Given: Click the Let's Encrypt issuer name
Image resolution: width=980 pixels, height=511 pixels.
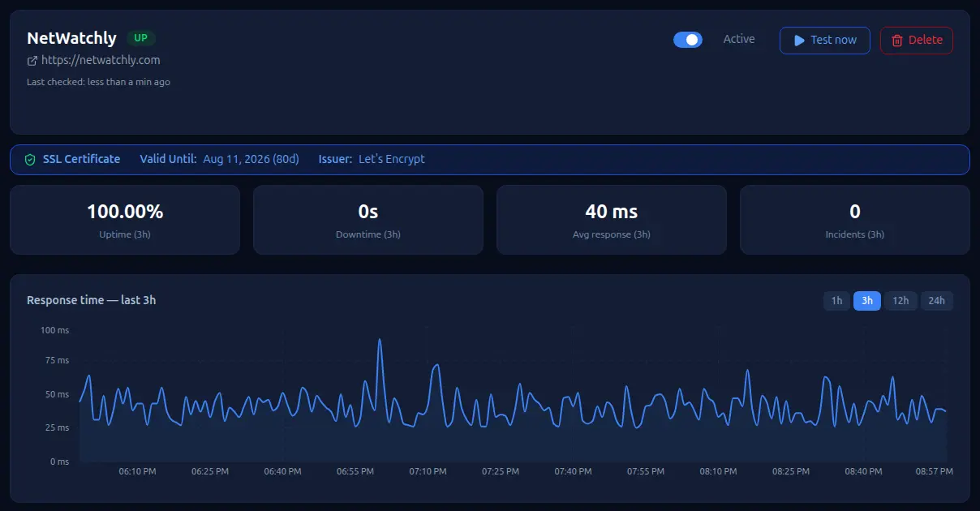Looking at the screenshot, I should pos(392,159).
